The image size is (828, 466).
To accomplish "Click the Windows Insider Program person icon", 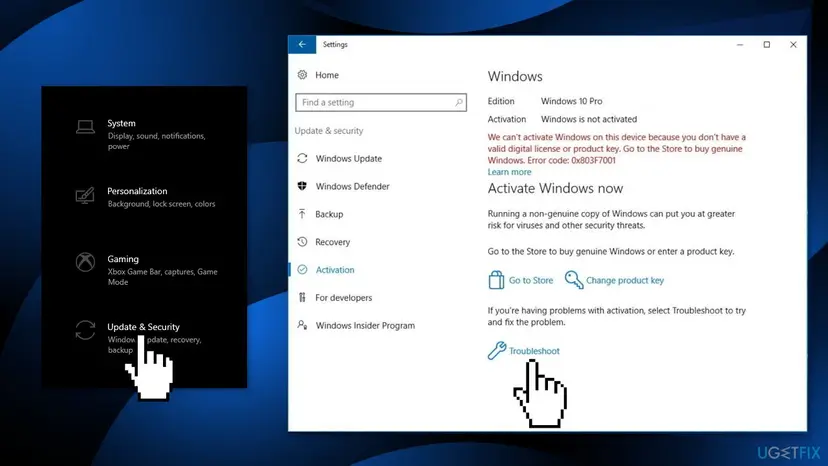I will (302, 325).
